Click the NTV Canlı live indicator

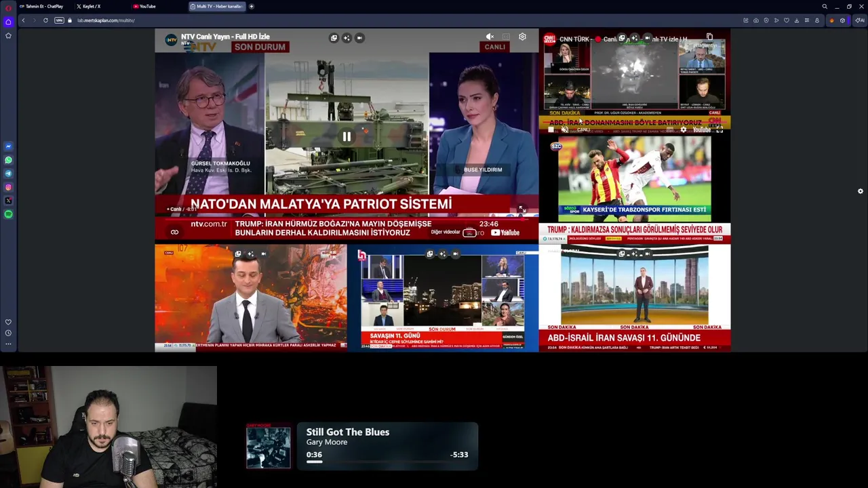[x=176, y=209]
